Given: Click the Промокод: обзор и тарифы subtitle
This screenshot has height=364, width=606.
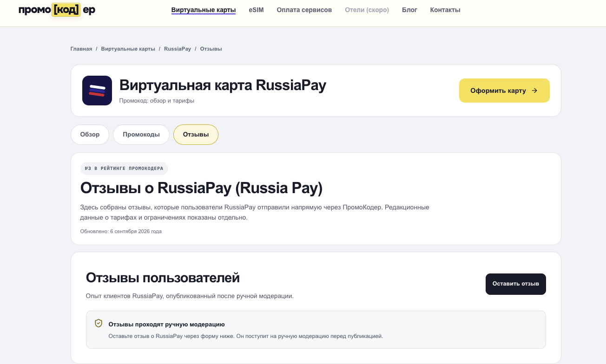Looking at the screenshot, I should point(157,101).
